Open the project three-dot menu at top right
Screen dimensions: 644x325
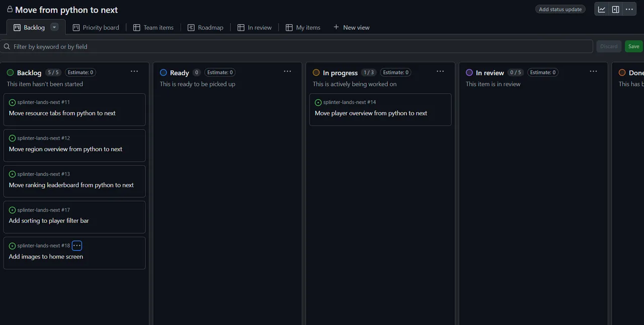click(629, 9)
